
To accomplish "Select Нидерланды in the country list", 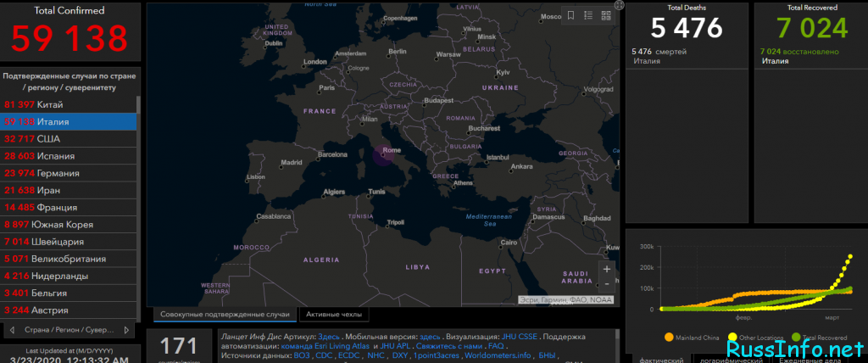I will pyautogui.click(x=69, y=276).
